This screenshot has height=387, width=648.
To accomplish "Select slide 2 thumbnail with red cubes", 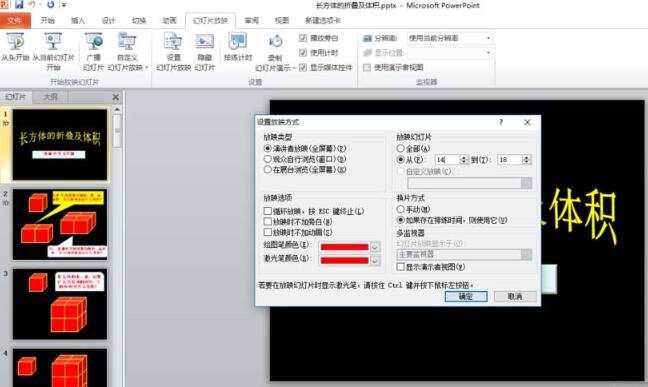I will tap(60, 225).
